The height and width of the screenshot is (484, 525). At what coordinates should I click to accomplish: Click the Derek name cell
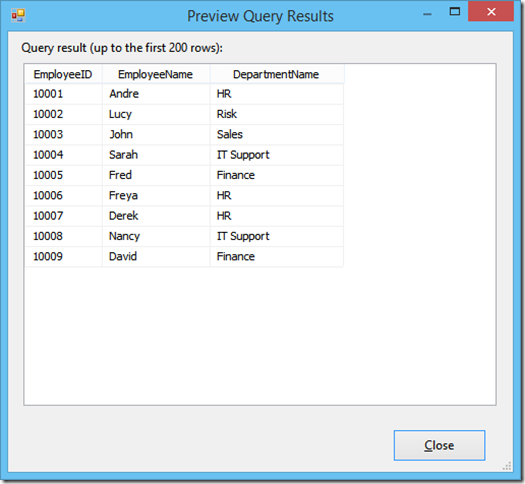click(156, 216)
